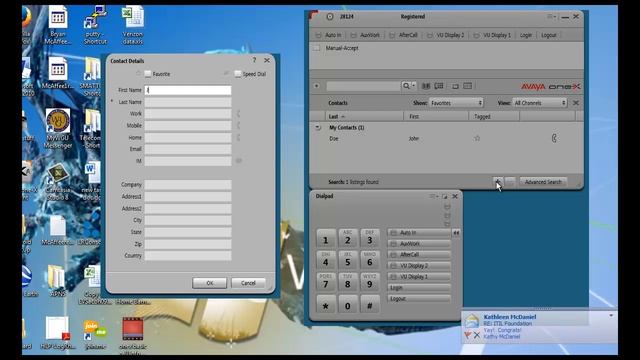
Task: Open the Show Favorites dropdown
Action: 456,103
